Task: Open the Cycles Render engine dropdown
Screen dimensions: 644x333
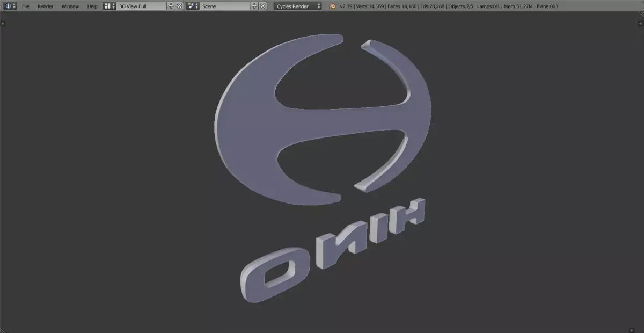Action: point(298,6)
